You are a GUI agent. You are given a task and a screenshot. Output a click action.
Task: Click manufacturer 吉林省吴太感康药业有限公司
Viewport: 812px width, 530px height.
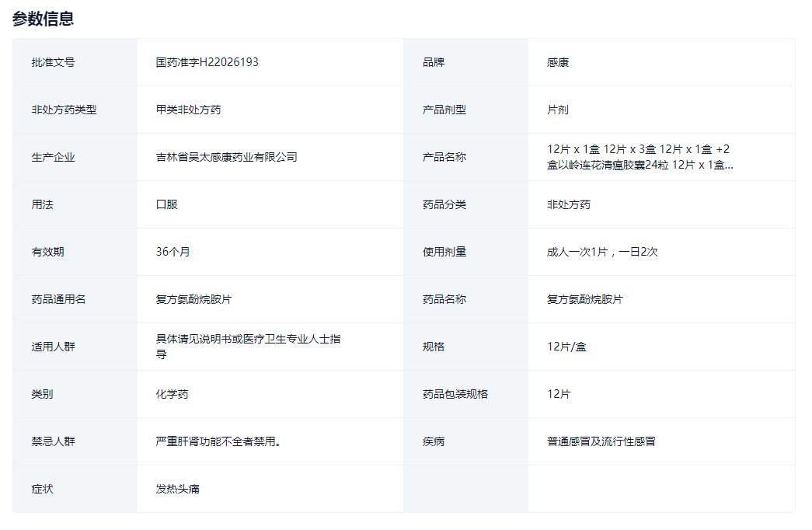coord(226,157)
